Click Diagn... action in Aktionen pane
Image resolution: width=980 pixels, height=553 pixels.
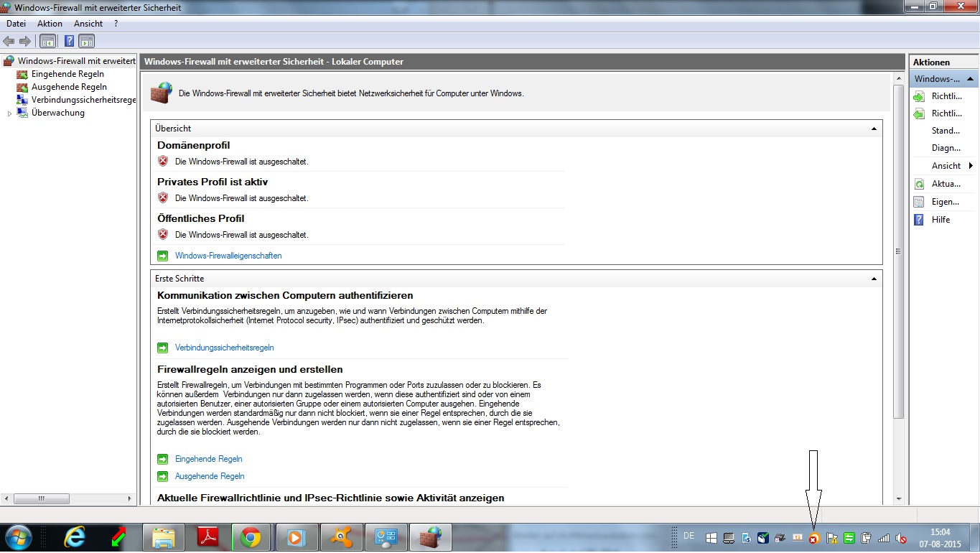[x=946, y=148]
